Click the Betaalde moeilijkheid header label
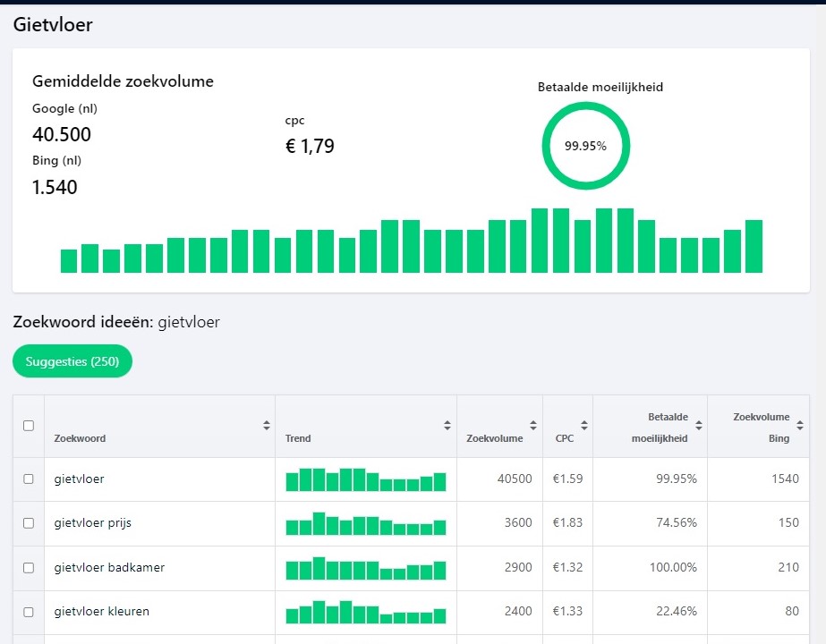This screenshot has width=826, height=644. 660,428
